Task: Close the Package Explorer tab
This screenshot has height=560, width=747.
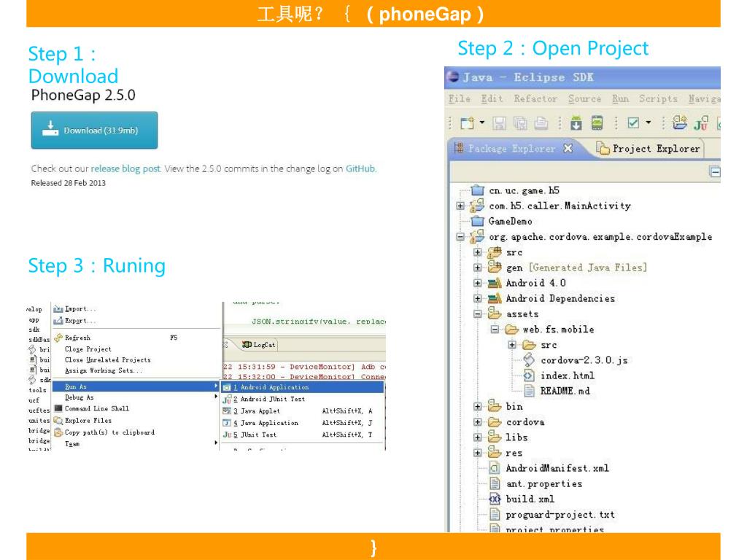Action: [x=568, y=149]
